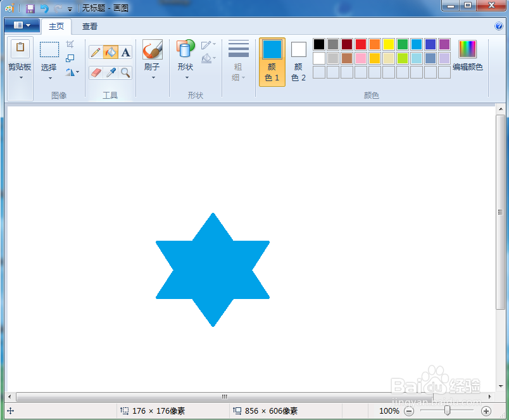Image resolution: width=509 pixels, height=420 pixels.
Task: Select the Magnifier tool
Action: [125, 72]
